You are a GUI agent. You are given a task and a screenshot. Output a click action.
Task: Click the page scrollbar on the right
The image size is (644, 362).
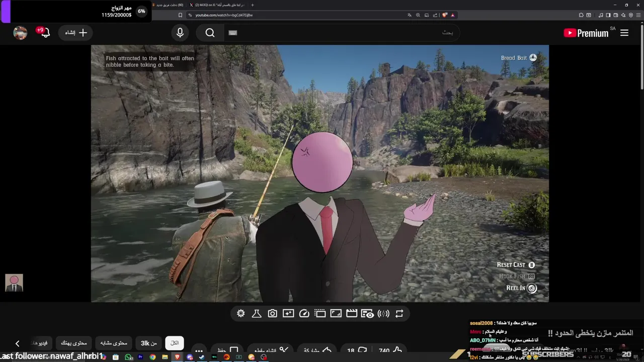(x=641, y=58)
